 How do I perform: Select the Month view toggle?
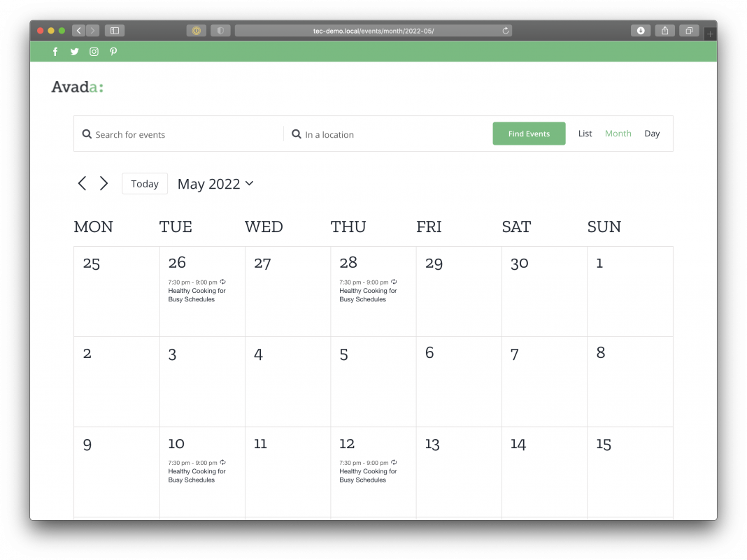pos(618,133)
